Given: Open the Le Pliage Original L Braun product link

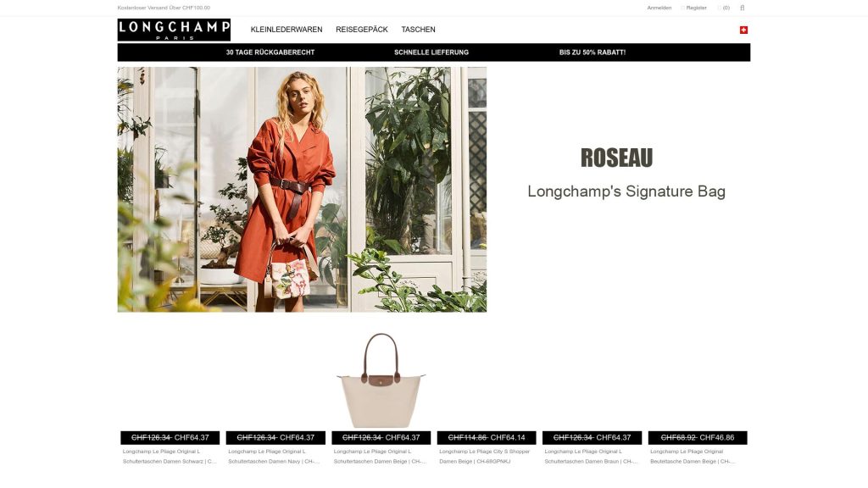Looking at the screenshot, I should tap(591, 457).
